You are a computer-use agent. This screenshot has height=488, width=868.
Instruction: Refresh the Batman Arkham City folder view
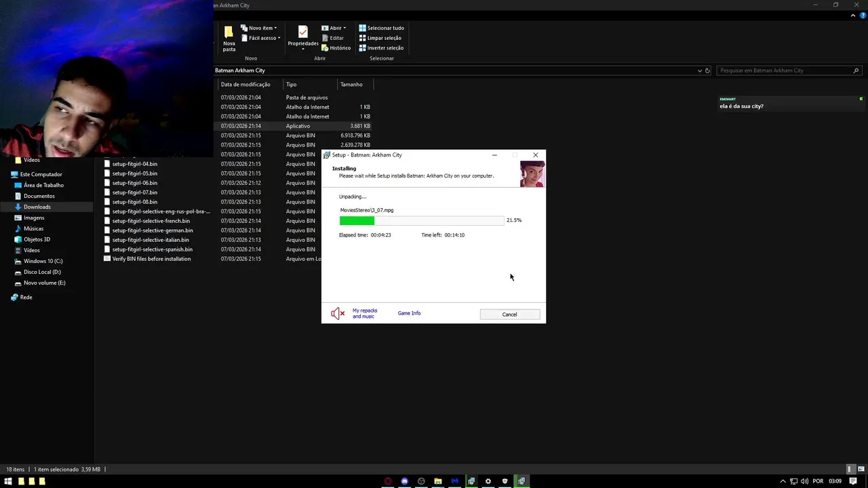[x=707, y=70]
